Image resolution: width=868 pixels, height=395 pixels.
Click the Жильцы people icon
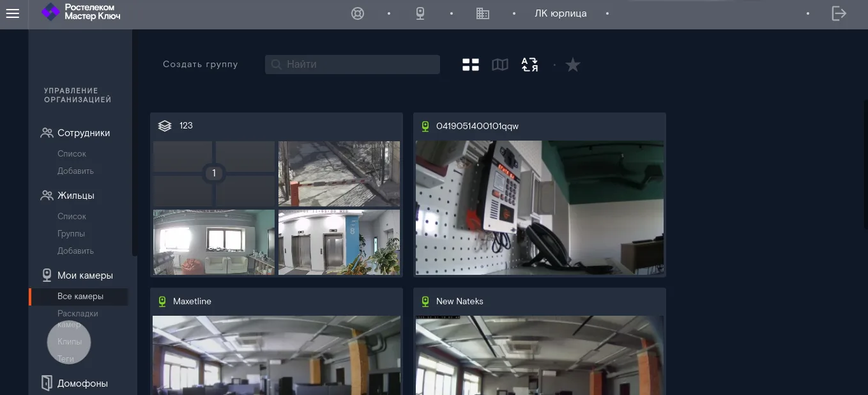pos(47,196)
